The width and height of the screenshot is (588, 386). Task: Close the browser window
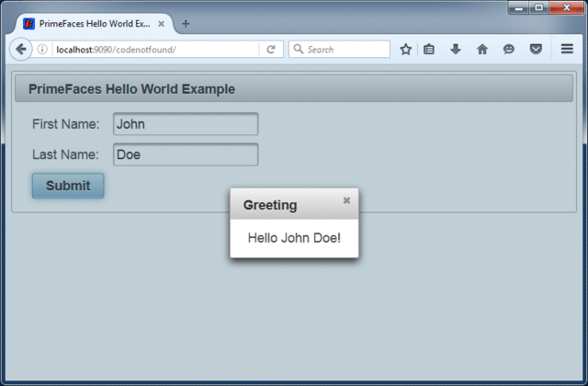coord(566,7)
